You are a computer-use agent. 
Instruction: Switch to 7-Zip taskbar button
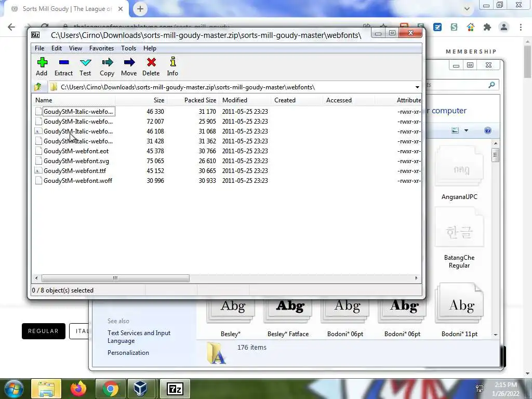[175, 389]
